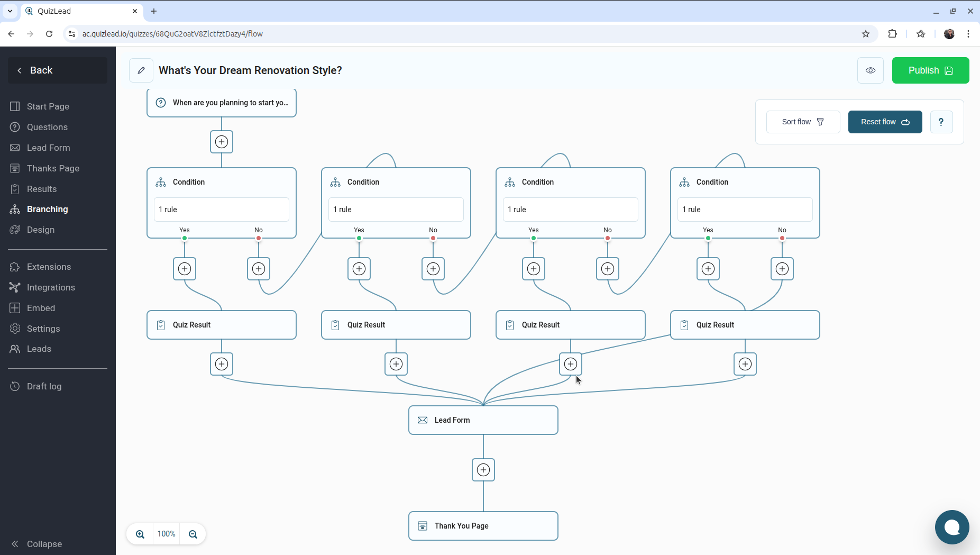
Task: Open the chat support bubble
Action: [951, 527]
